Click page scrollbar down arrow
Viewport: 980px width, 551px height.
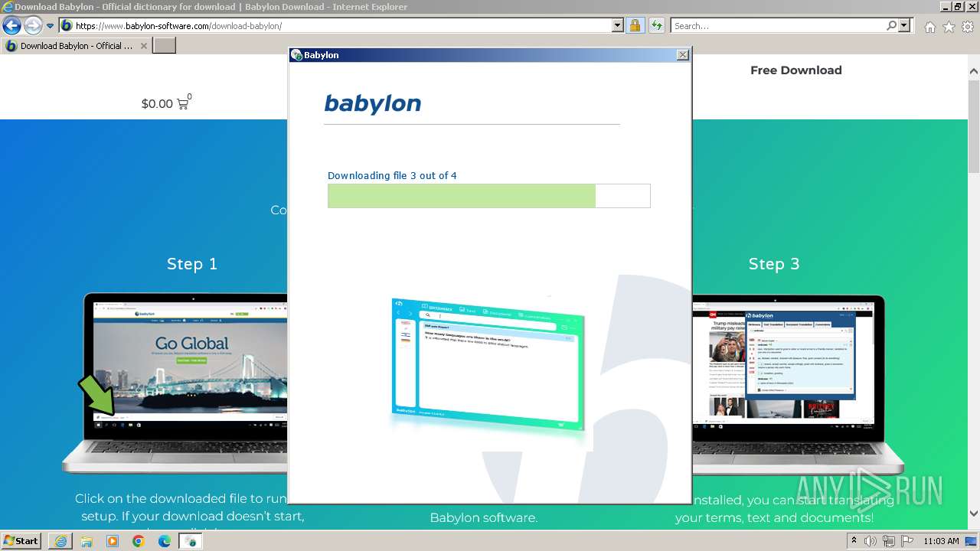point(974,514)
